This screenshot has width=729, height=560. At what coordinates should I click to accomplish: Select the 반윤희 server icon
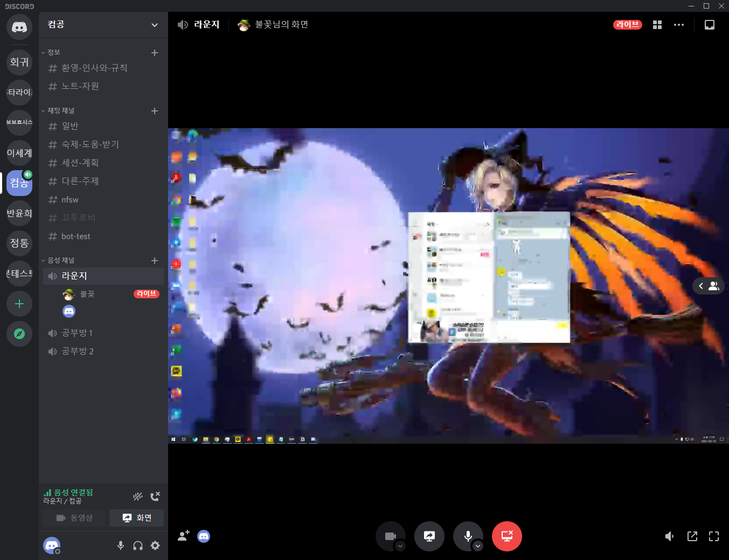(19, 213)
